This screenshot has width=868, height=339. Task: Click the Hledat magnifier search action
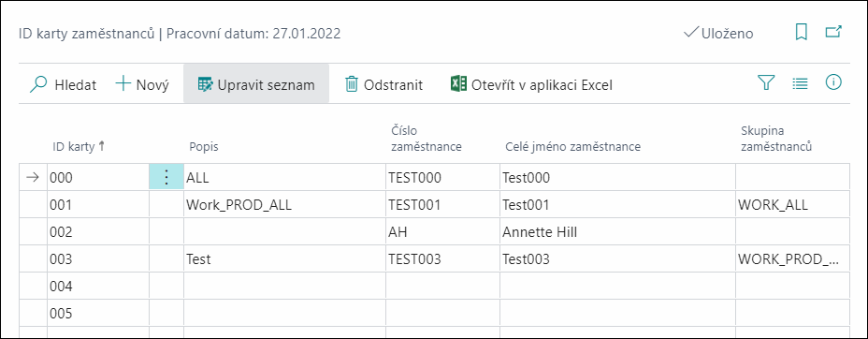(63, 84)
